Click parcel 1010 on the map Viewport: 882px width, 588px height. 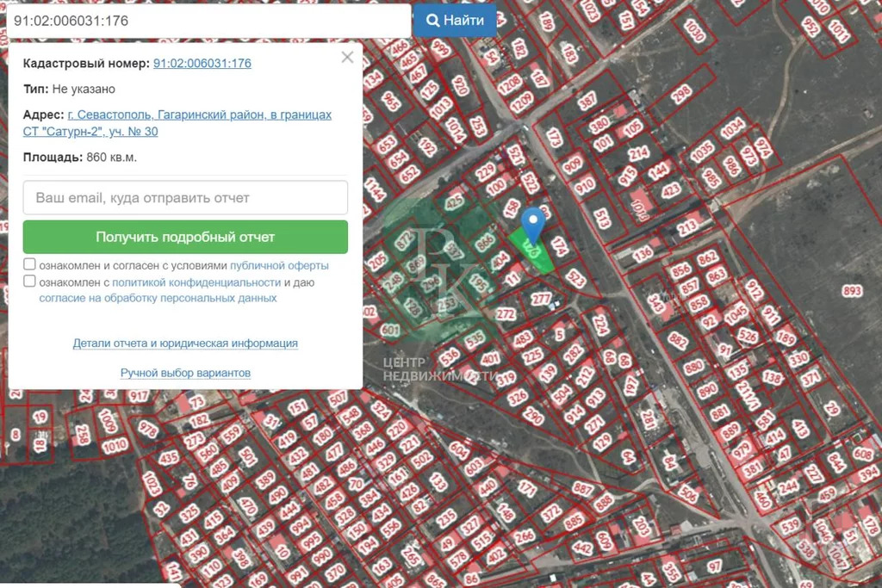115,447
